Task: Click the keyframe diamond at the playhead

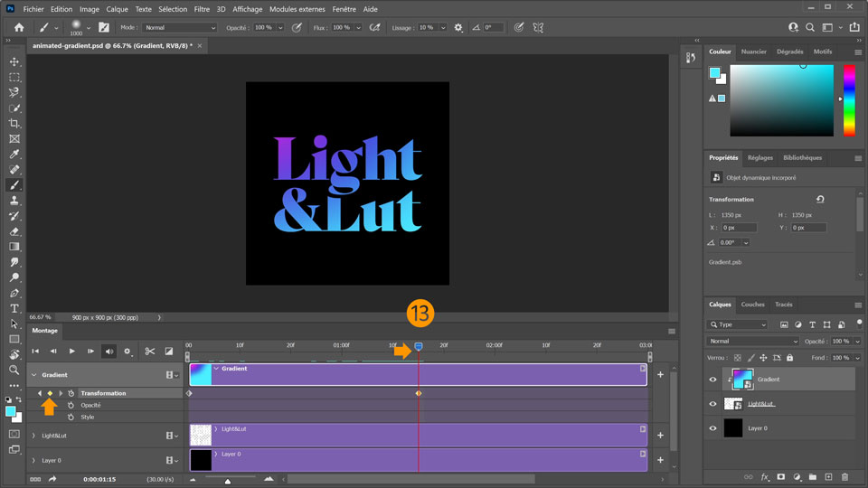Action: 418,393
